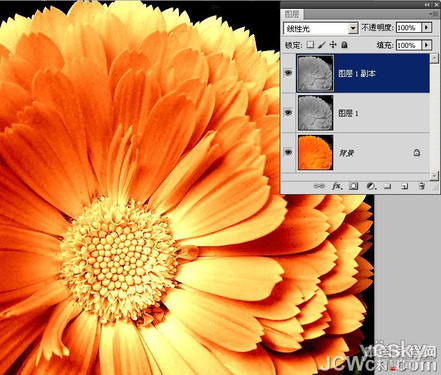Add a layer mask
Screen dimensions: 441x375
click(354, 186)
